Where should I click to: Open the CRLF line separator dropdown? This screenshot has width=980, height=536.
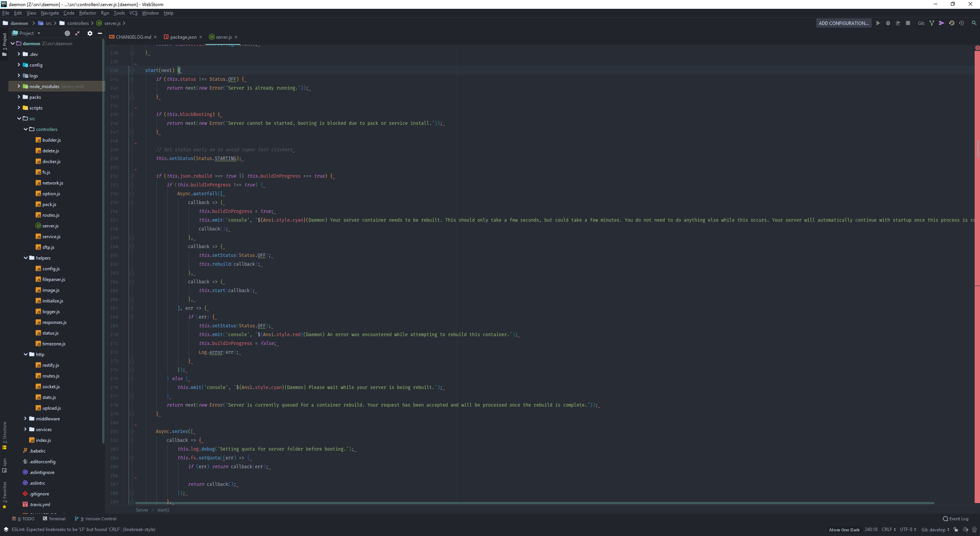pyautogui.click(x=889, y=529)
